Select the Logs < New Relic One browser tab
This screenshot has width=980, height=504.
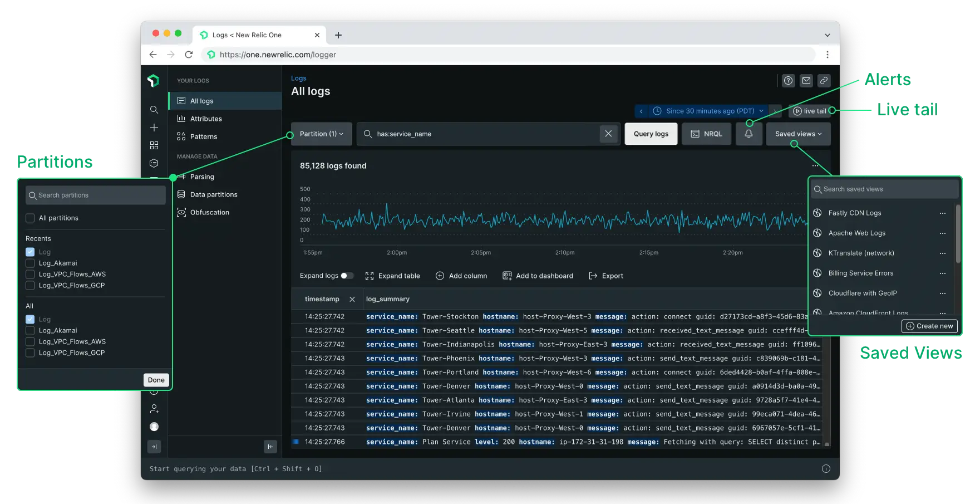click(245, 35)
